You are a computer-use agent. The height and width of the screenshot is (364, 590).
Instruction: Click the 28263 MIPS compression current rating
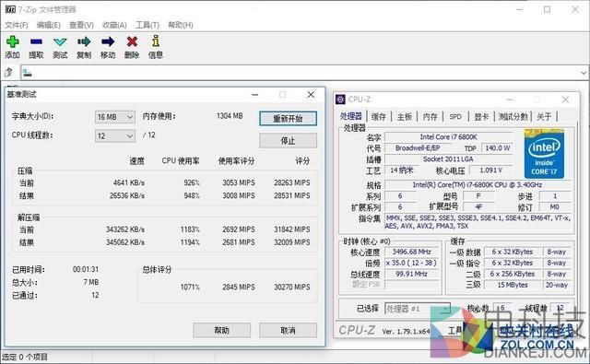(x=292, y=182)
